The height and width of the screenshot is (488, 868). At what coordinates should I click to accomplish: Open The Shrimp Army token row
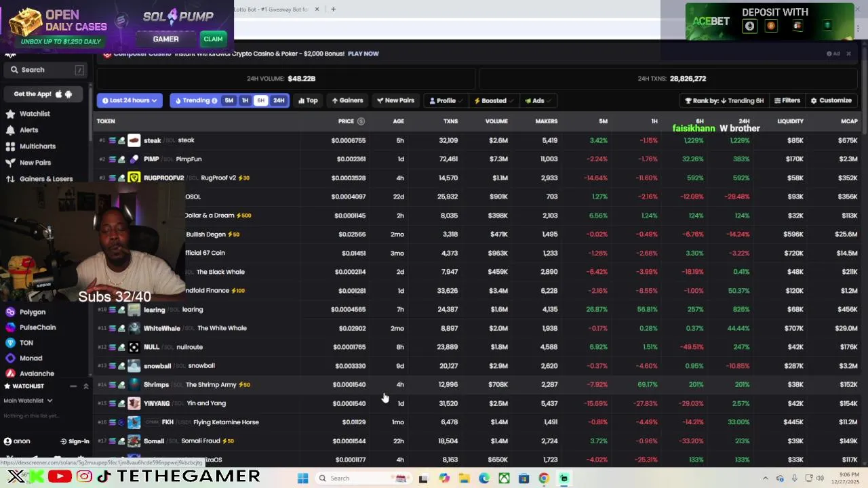(477, 385)
